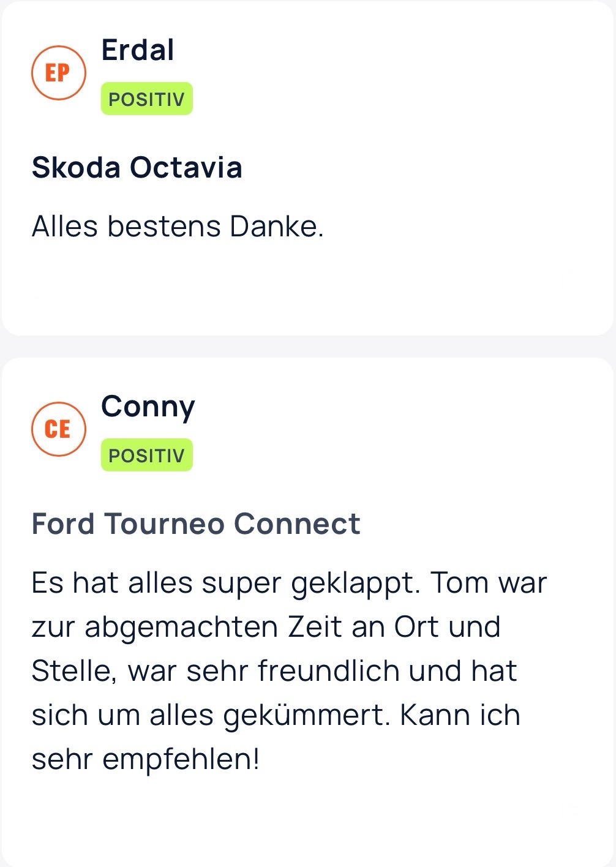Open reviewer name Erdal

coord(137,50)
